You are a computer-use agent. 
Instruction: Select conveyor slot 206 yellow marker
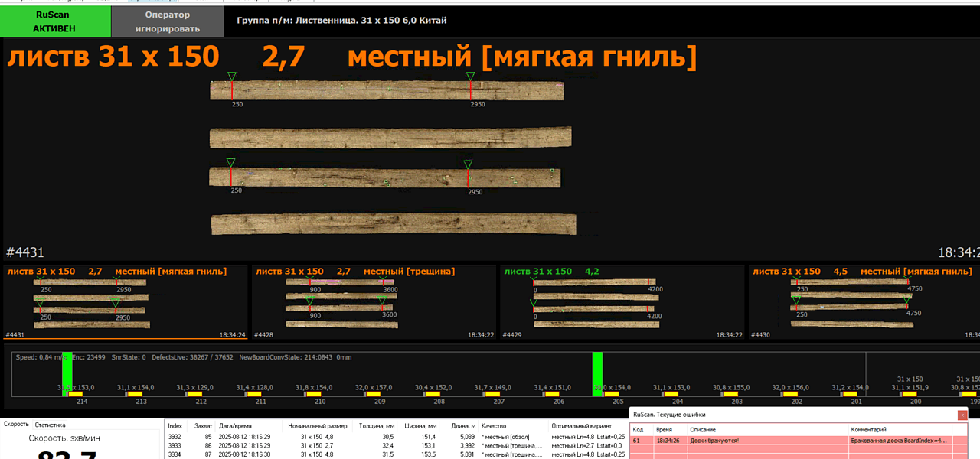tap(552, 394)
